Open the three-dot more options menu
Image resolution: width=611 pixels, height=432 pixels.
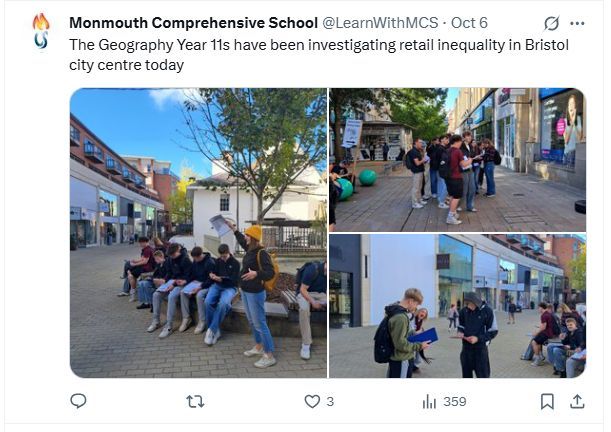(x=577, y=23)
